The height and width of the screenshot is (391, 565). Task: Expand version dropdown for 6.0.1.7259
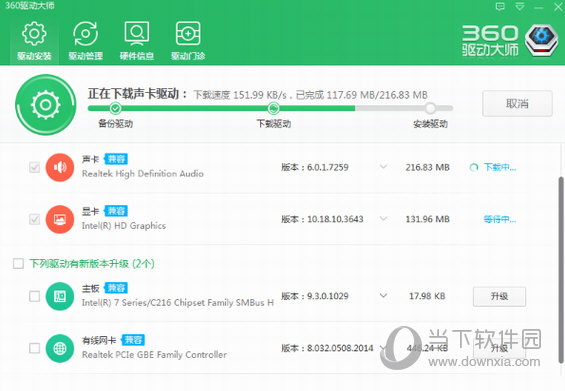(383, 167)
